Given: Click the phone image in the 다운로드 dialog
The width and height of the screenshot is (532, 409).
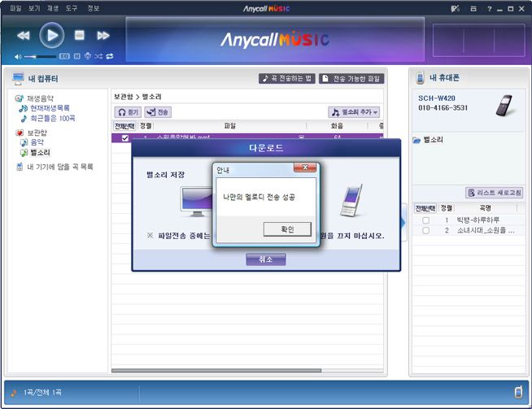Looking at the screenshot, I should 351,200.
